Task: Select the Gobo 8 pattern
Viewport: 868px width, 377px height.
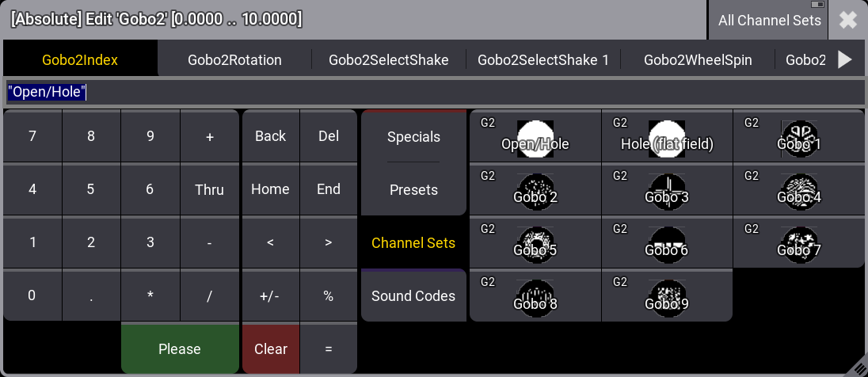Action: (x=535, y=295)
